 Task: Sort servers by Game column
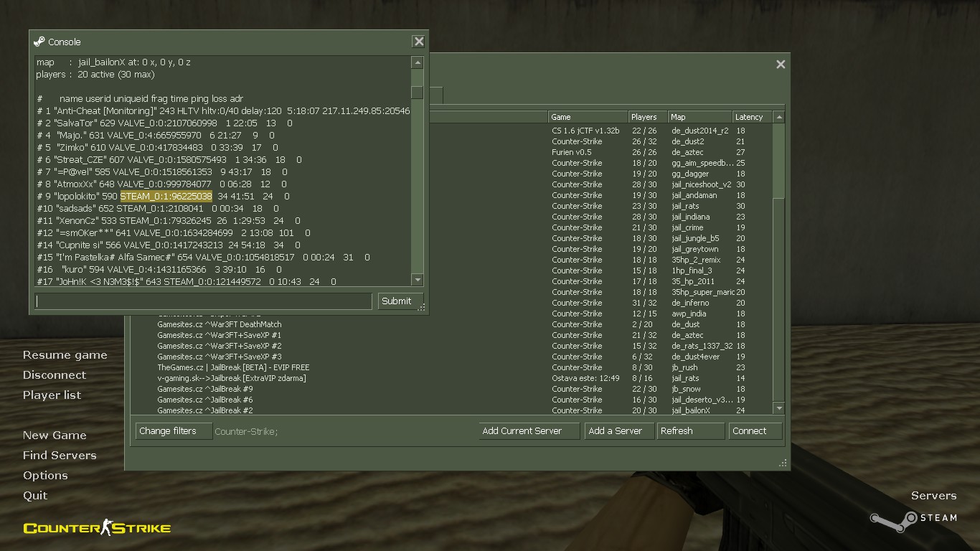[x=588, y=117]
